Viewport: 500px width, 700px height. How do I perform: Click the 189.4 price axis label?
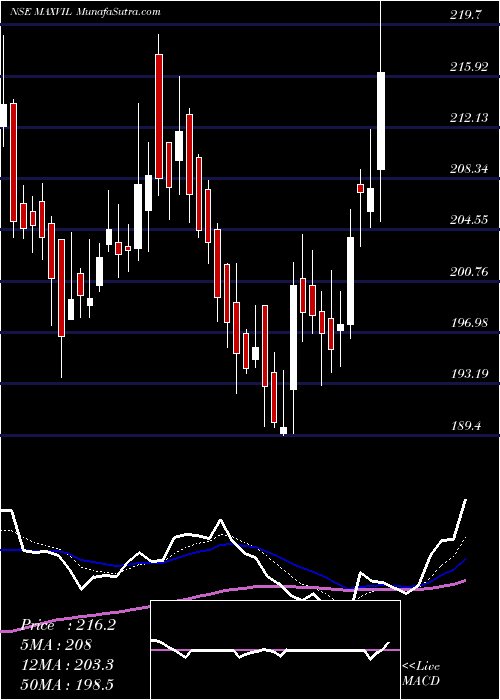[466, 425]
